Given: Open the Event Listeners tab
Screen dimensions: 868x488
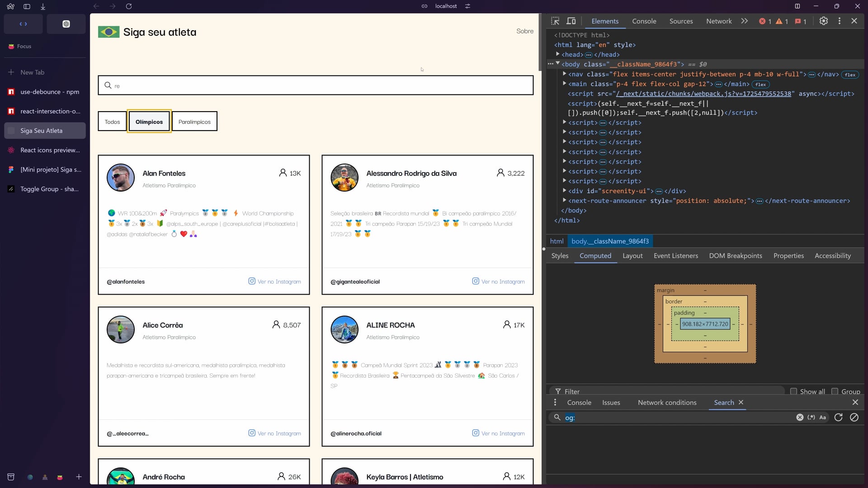Looking at the screenshot, I should (x=676, y=256).
